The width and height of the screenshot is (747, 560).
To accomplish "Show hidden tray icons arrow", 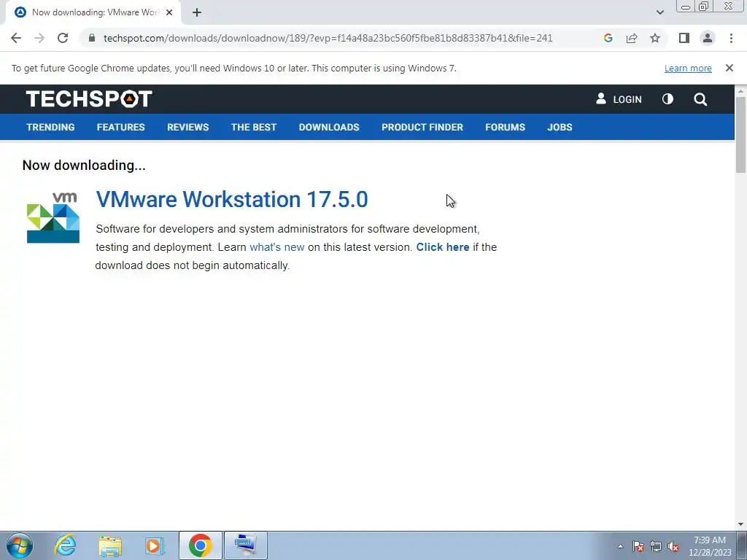I will pyautogui.click(x=620, y=546).
